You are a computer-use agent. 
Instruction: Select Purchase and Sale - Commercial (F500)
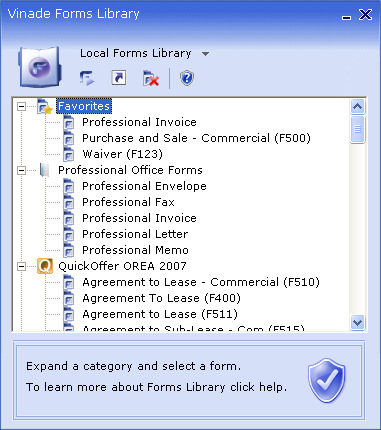coord(196,138)
